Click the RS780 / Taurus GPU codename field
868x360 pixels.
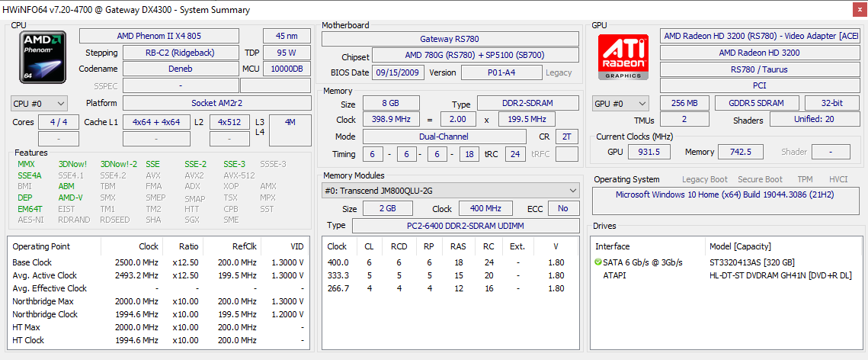(760, 69)
